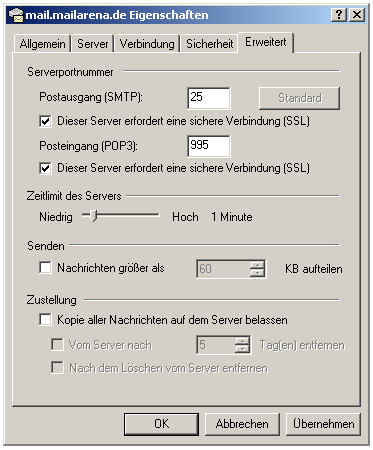Click into the Posteingang POP3 port field
Screen dimensions: 373x450
click(x=209, y=146)
